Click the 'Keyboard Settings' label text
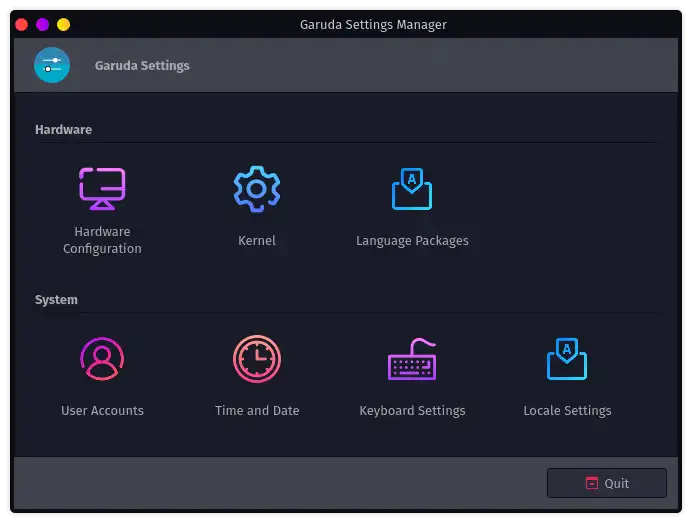The height and width of the screenshot is (523, 692). [x=412, y=411]
